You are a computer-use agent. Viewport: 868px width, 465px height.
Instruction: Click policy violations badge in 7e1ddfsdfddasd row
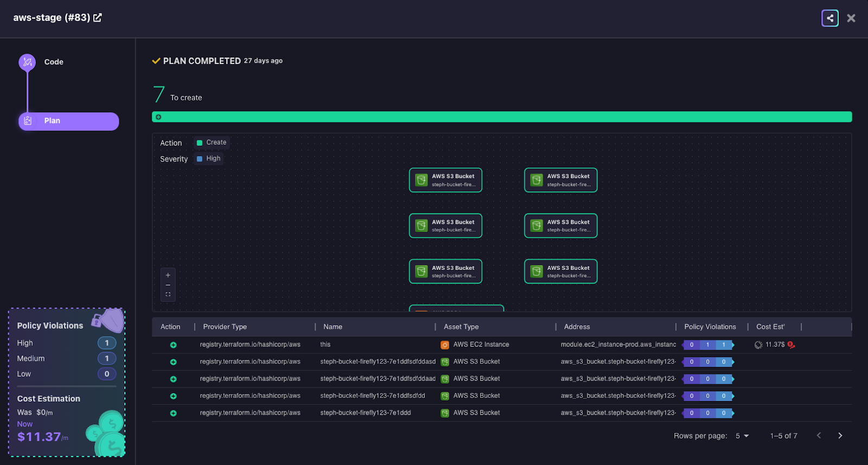[x=708, y=362]
